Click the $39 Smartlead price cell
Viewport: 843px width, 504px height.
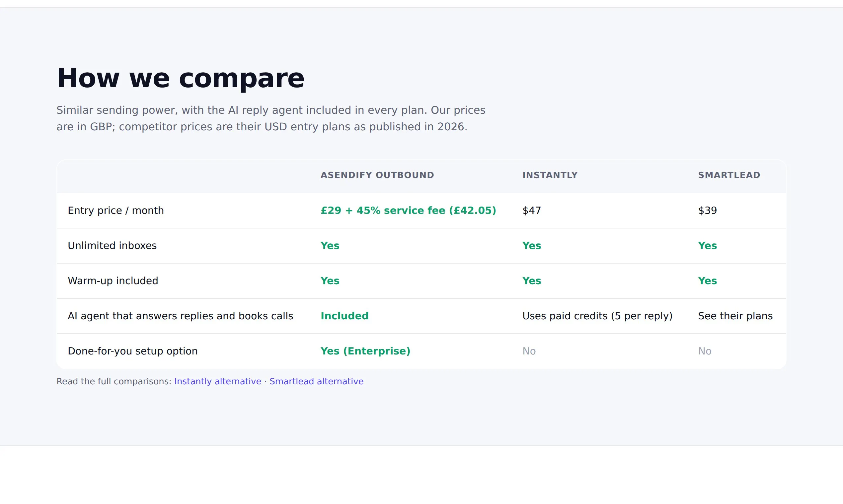point(707,211)
